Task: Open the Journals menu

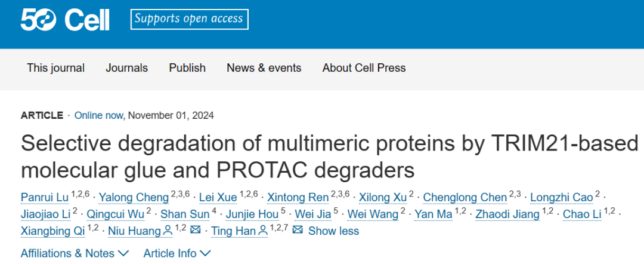Action: tap(126, 67)
